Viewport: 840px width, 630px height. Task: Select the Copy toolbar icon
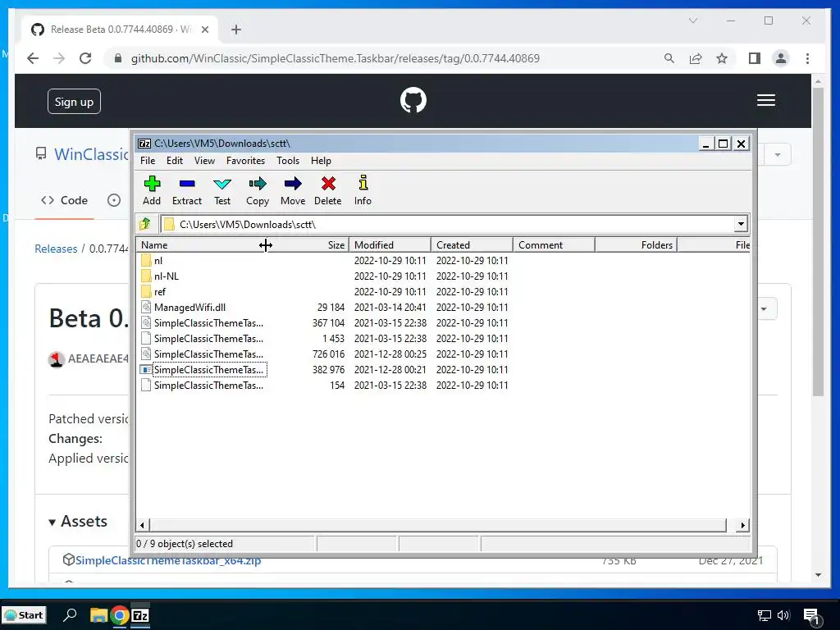(257, 190)
